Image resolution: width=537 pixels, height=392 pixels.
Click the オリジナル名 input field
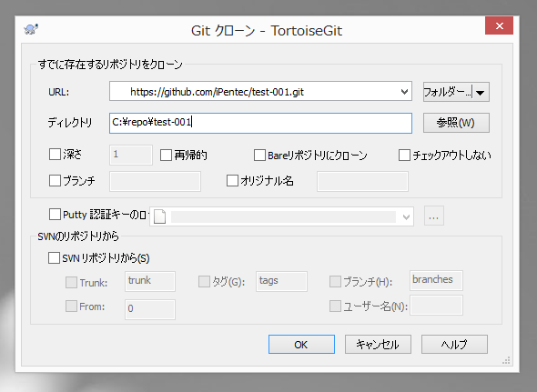(x=362, y=182)
